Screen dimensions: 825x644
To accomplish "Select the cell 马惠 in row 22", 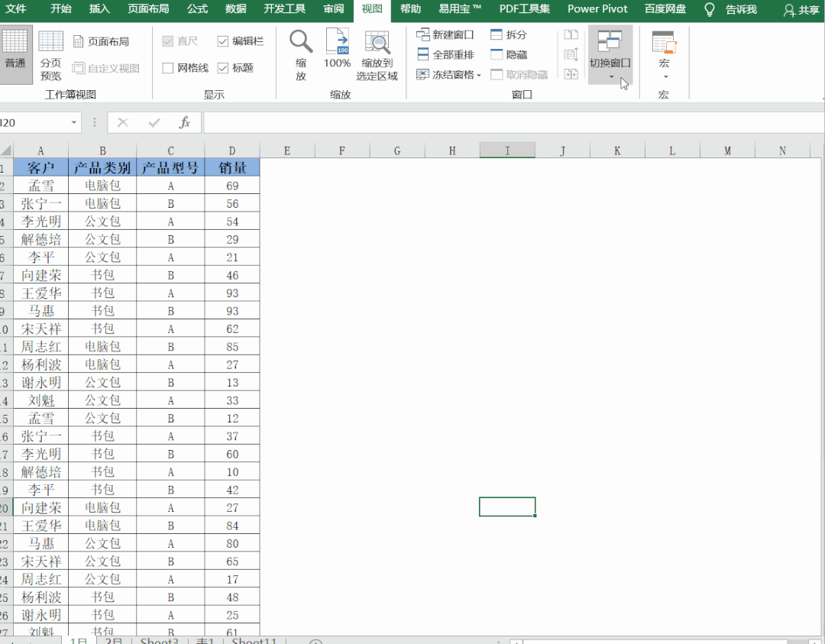I will [40, 543].
